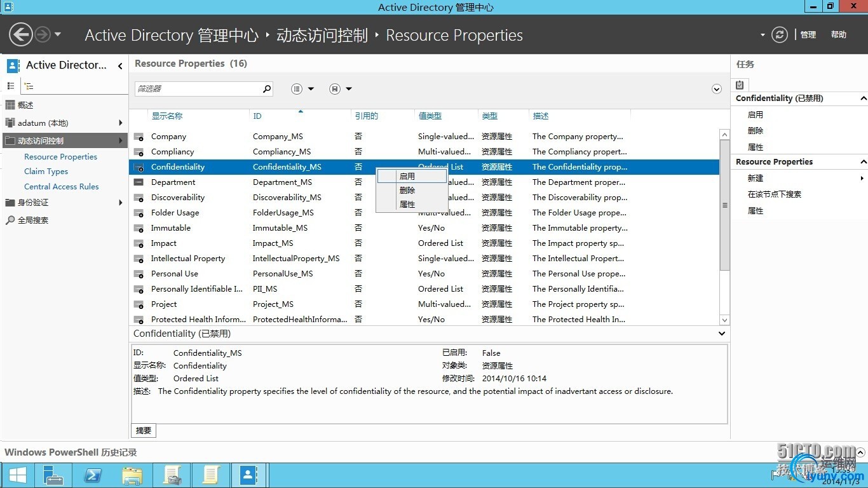Open the 帮助 menu
Viewport: 868px width, 488px height.
pyautogui.click(x=839, y=35)
